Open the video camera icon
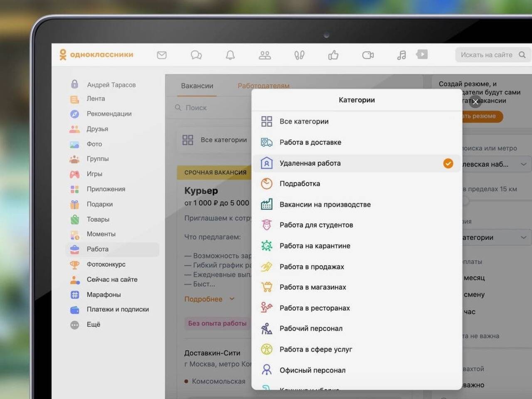This screenshot has height=399, width=532. 368,55
